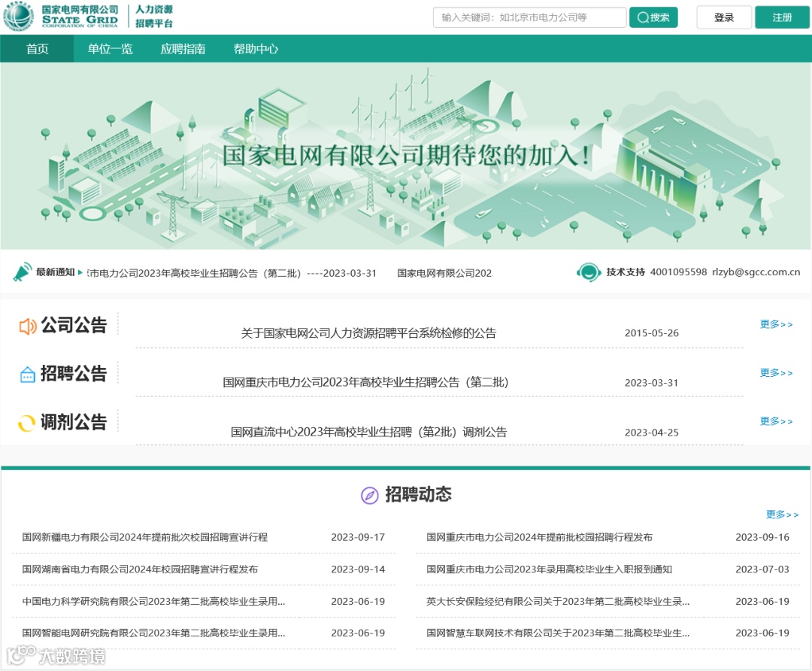Screen dimensions: 812x671
Task: Click the 最新通知 label
Action: pos(56,272)
